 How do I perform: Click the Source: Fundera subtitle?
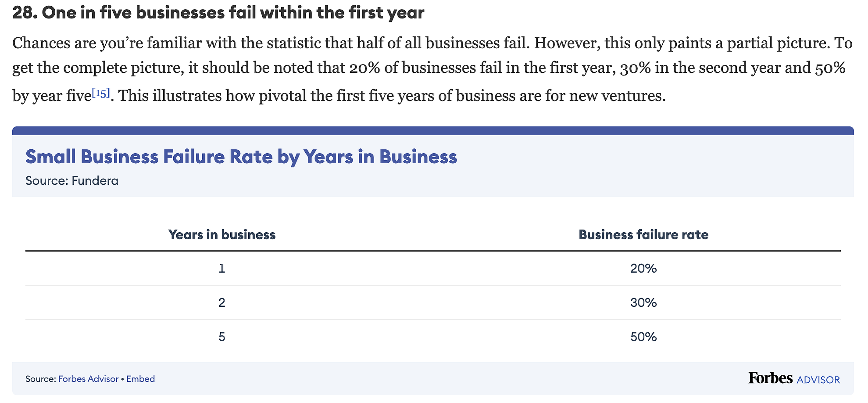coord(72,181)
